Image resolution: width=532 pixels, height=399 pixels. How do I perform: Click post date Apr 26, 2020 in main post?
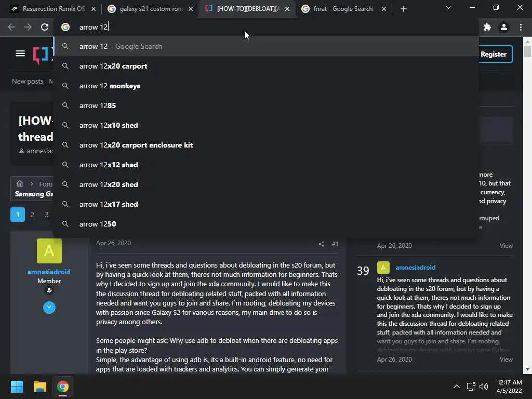coord(113,243)
